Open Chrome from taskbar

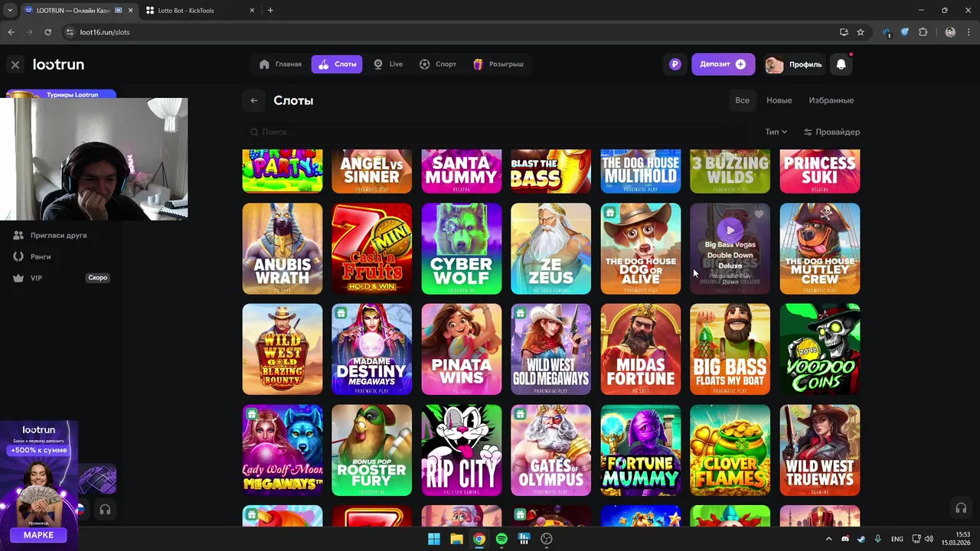479,539
